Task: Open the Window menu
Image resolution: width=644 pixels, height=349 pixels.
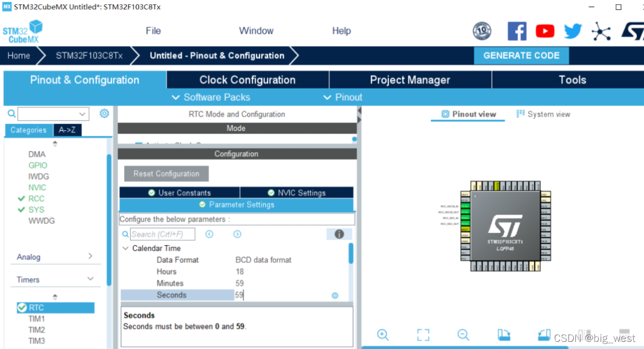Action: 256,31
